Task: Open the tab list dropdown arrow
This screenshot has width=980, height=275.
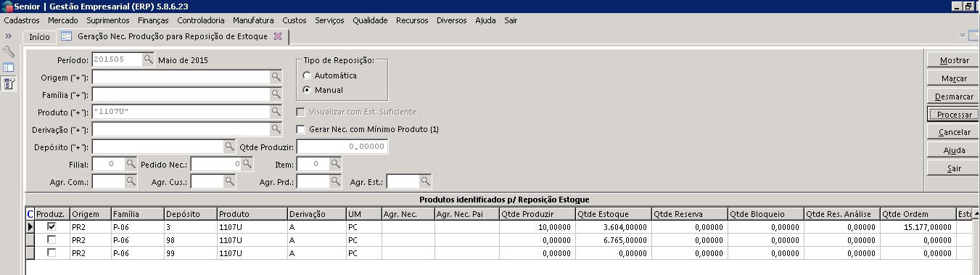Action: 963,35
